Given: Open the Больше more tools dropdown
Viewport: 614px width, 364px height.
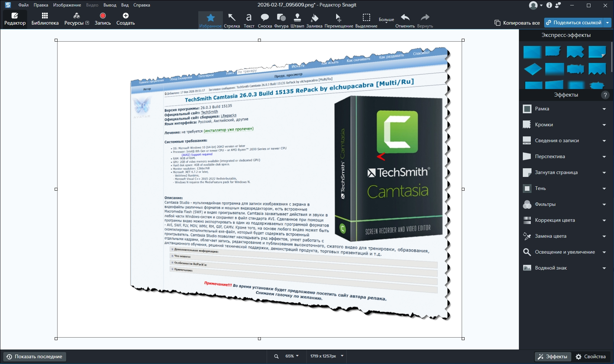Looking at the screenshot, I should coord(386,20).
